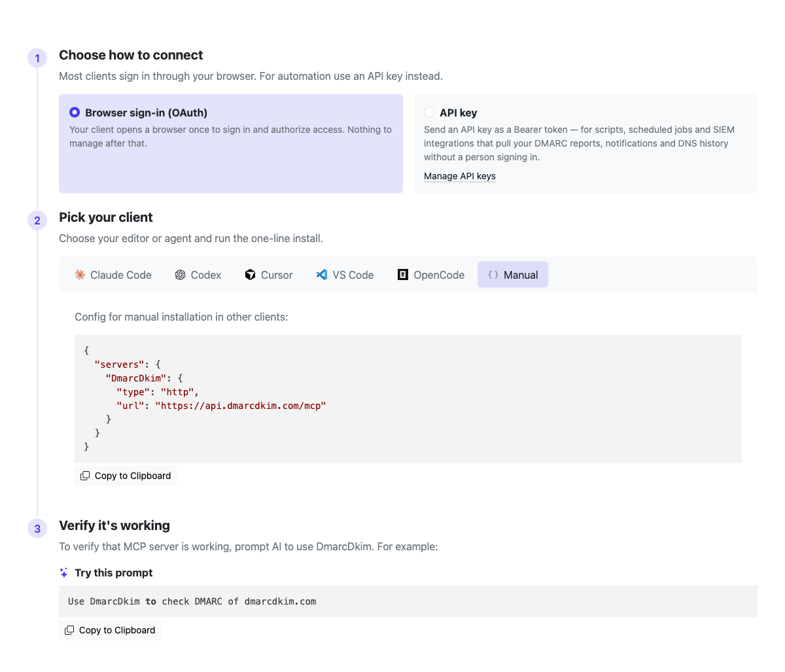Click the OpenCode square icon
The width and height of the screenshot is (785, 672).
coord(403,275)
